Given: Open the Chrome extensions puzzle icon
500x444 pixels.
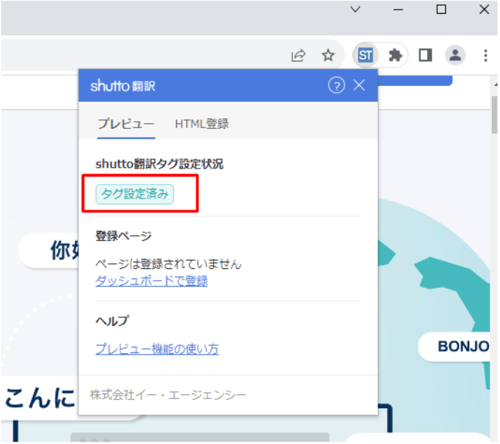Looking at the screenshot, I should pyautogui.click(x=395, y=55).
